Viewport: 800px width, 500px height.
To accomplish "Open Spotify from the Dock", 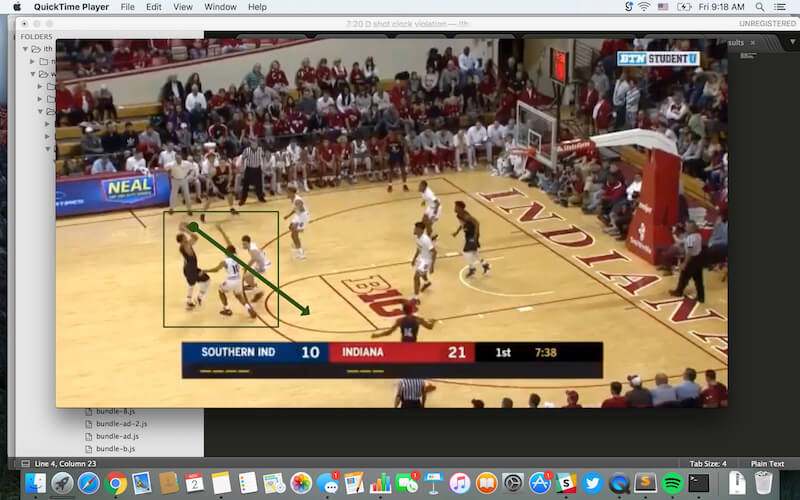I will 672,483.
